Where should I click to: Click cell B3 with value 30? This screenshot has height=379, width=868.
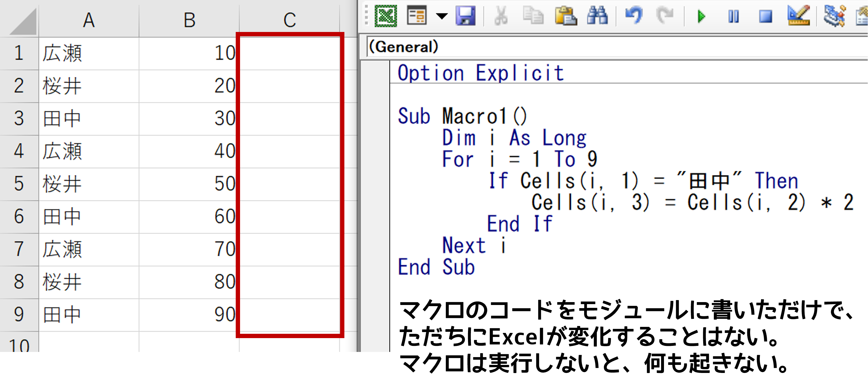coord(189,118)
